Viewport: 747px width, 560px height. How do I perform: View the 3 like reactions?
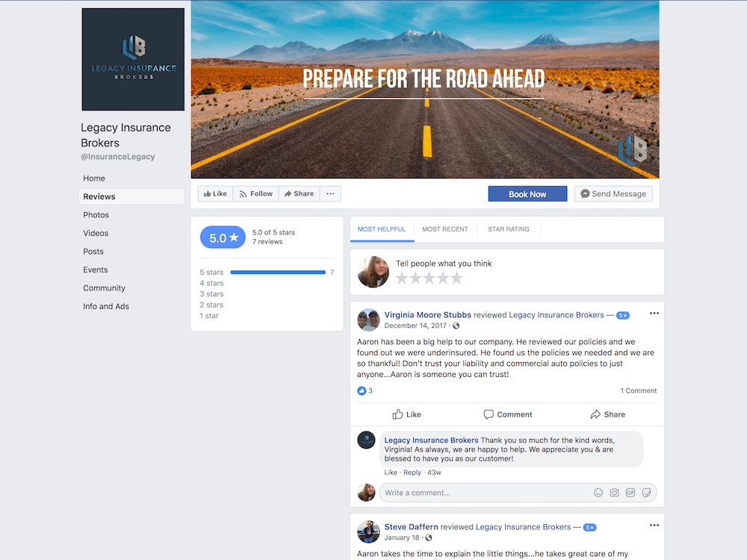click(365, 391)
